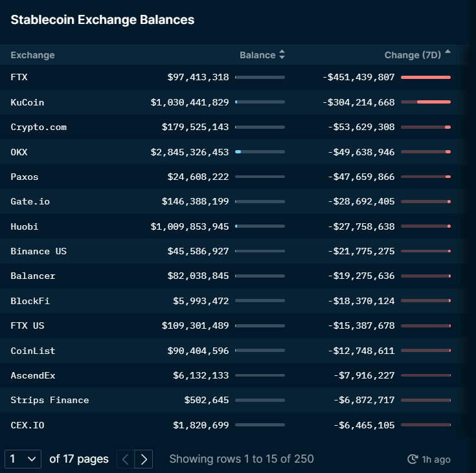
Task: Open Crypto.com exchange entry
Action: tap(38, 127)
